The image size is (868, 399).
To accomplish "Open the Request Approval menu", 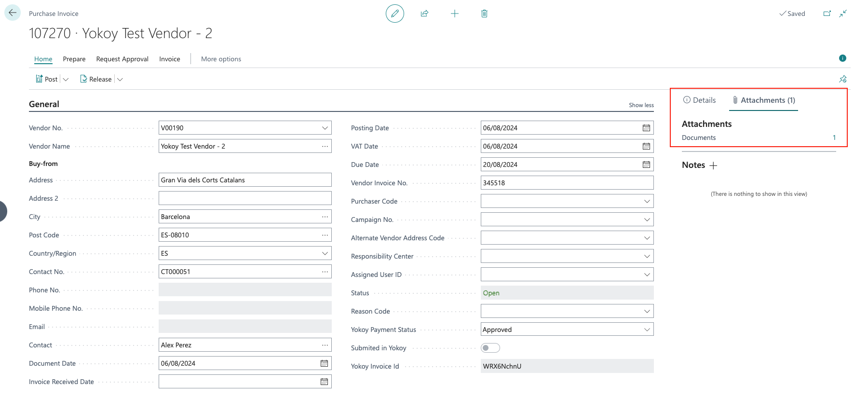I will pos(122,59).
